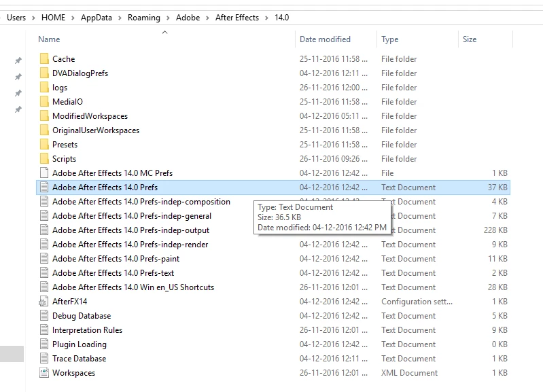Select the 'Adobe After Effects 14.0 Prefs-indep-output' name
Viewport: 543px width, 392px height.
click(131, 230)
